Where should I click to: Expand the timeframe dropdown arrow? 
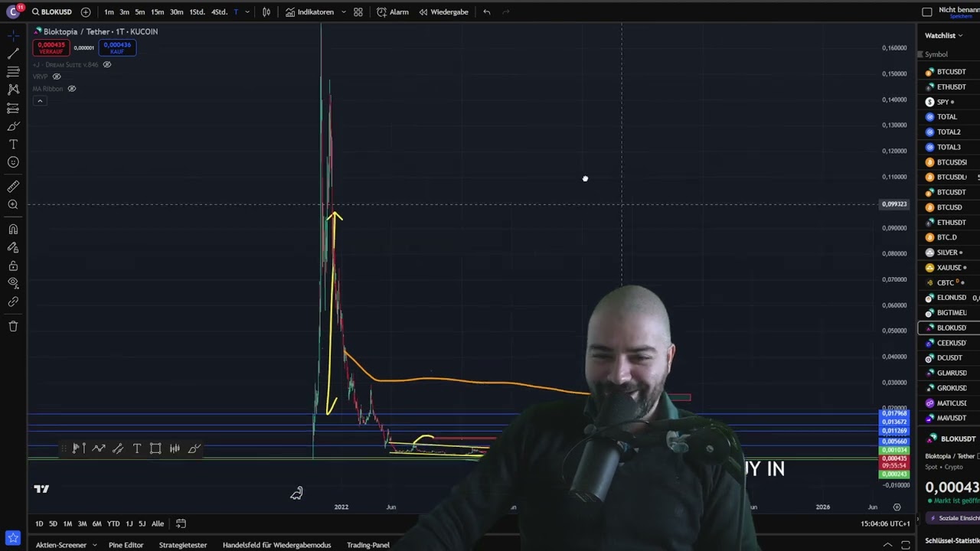(247, 12)
